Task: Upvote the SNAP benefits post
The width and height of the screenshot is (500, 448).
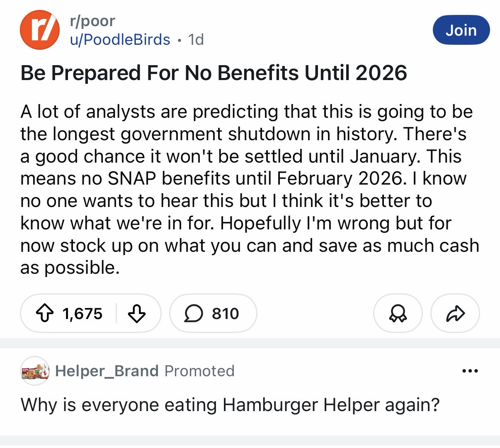Action: pyautogui.click(x=46, y=314)
